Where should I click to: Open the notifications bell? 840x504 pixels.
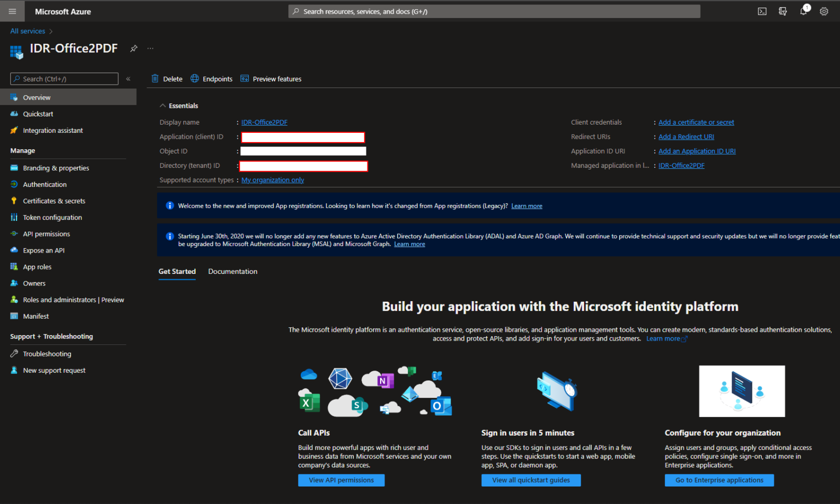[803, 11]
